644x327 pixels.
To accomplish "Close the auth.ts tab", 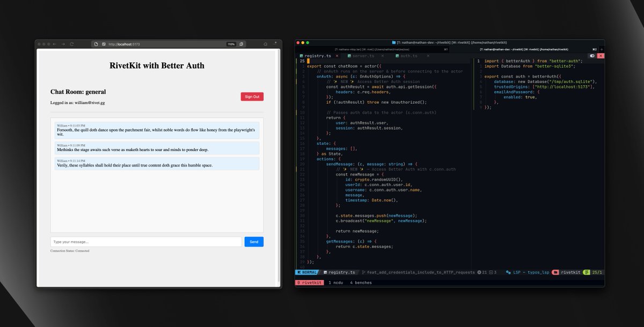I will click(428, 56).
